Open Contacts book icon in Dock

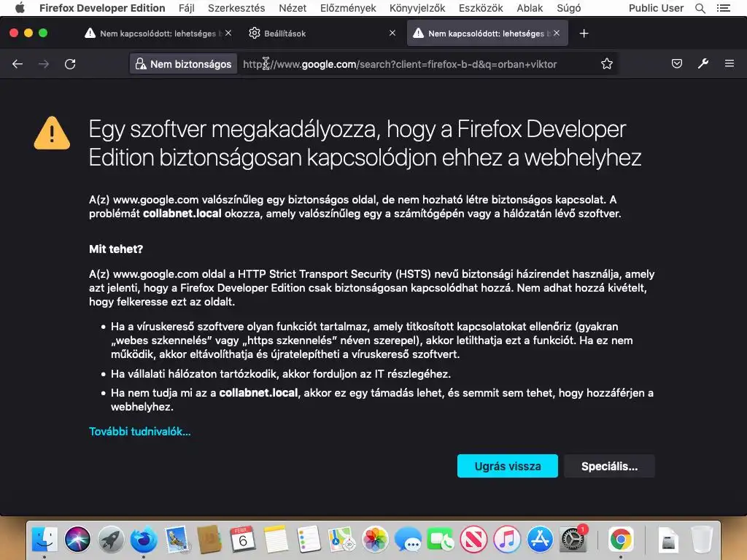click(x=209, y=540)
